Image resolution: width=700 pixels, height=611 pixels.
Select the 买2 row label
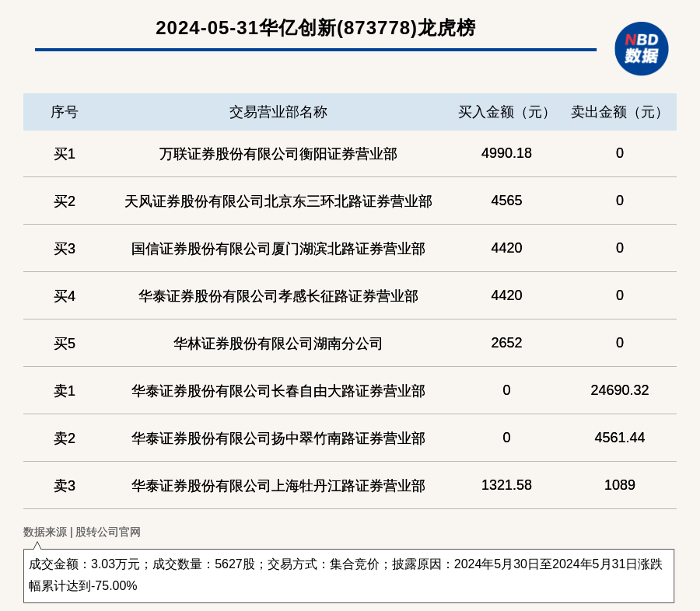coord(65,201)
